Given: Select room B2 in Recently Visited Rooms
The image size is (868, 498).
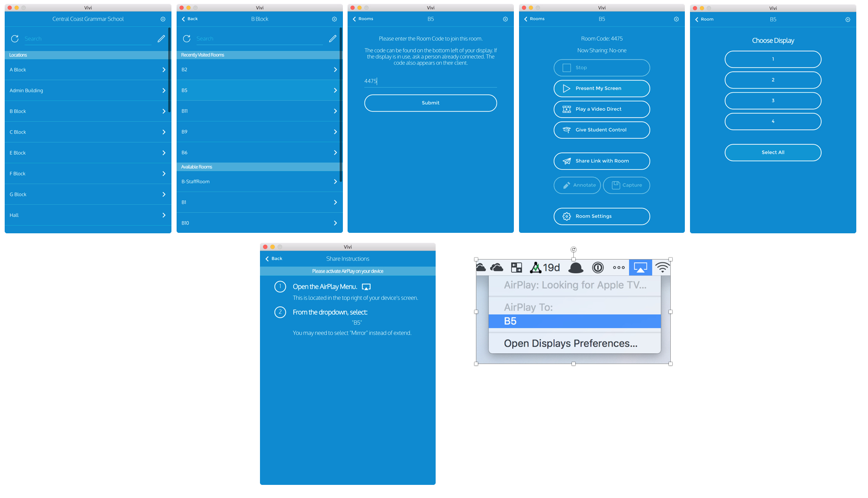Looking at the screenshot, I should (259, 69).
